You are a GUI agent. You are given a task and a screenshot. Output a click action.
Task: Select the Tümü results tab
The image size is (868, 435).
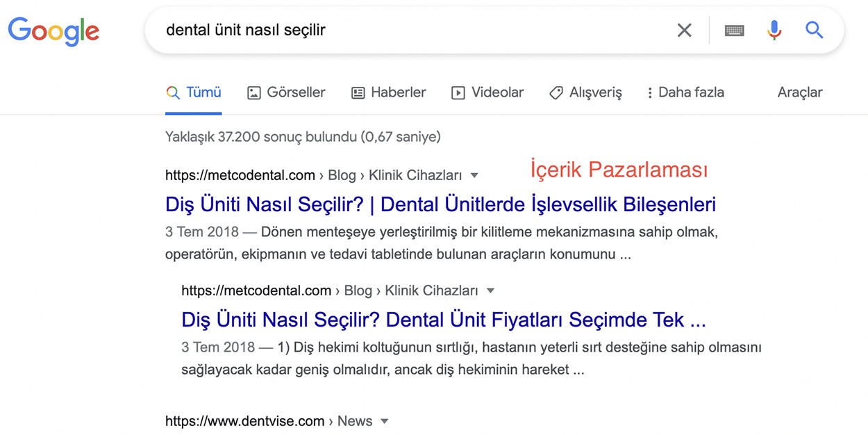pos(194,92)
